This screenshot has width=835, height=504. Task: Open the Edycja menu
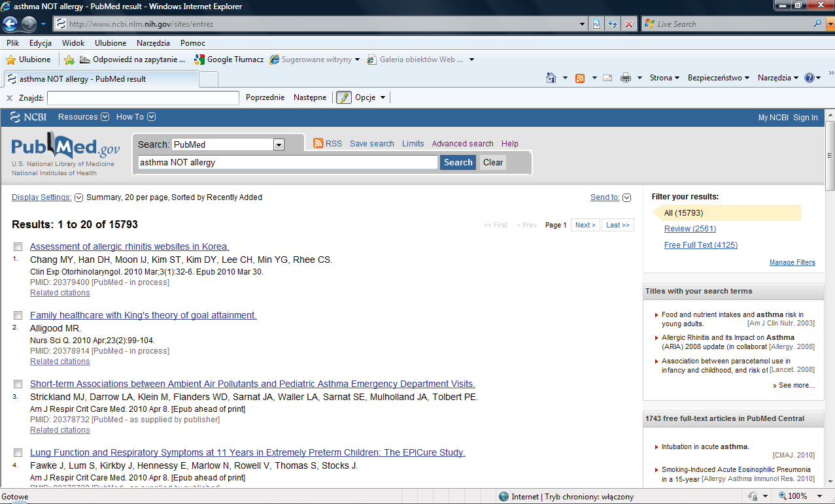click(x=41, y=43)
